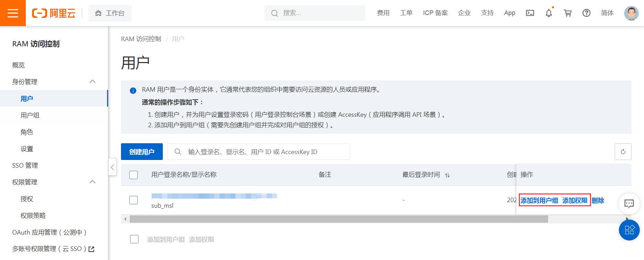Collapse the sidebar with the arrow handle
The height and width of the screenshot is (260, 644).
[x=112, y=167]
